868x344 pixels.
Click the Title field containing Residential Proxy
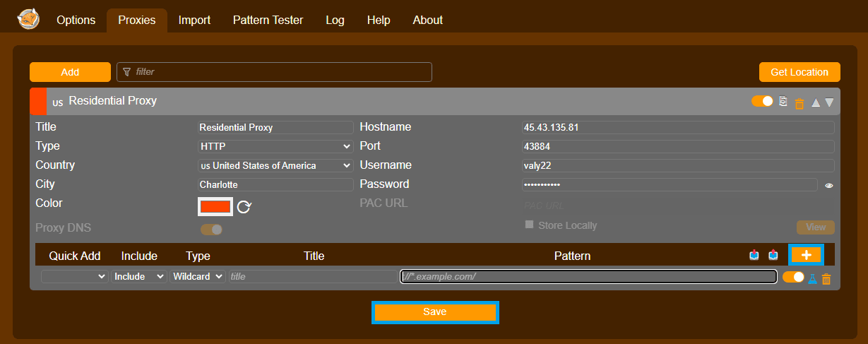(x=275, y=127)
